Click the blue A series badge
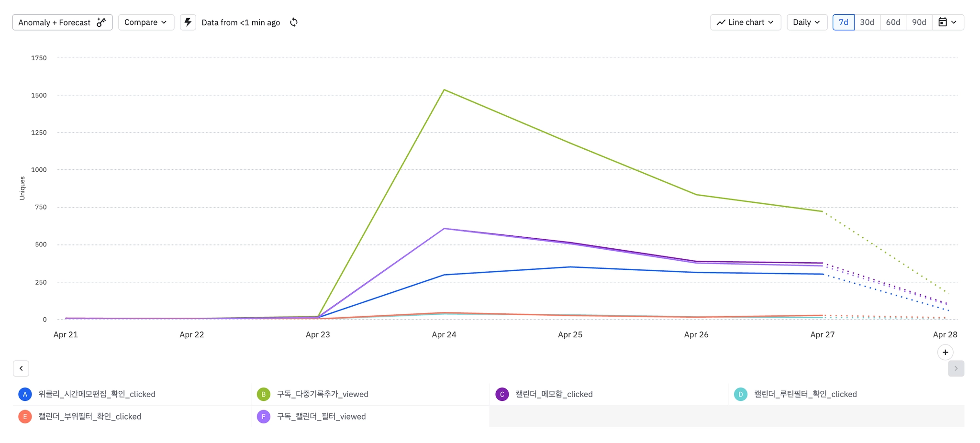 point(25,394)
